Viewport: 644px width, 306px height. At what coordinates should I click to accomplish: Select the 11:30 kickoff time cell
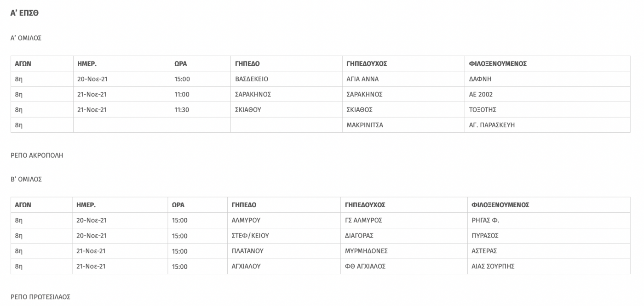point(200,110)
